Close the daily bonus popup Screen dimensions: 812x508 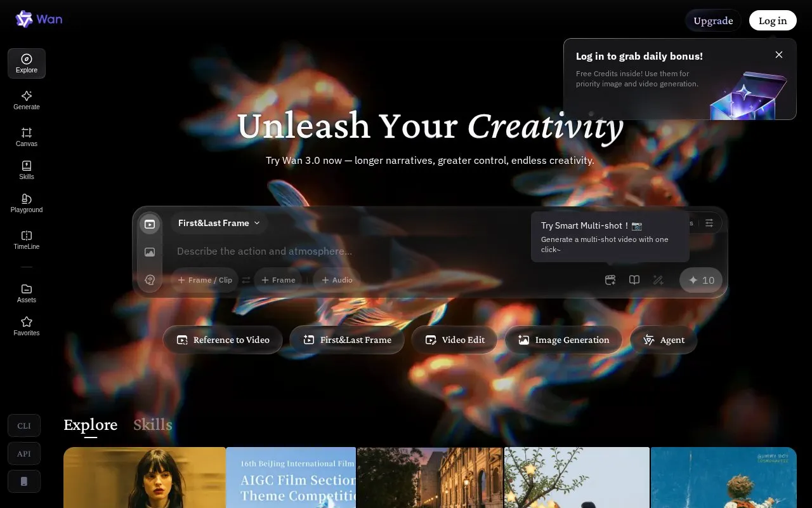pyautogui.click(x=779, y=55)
